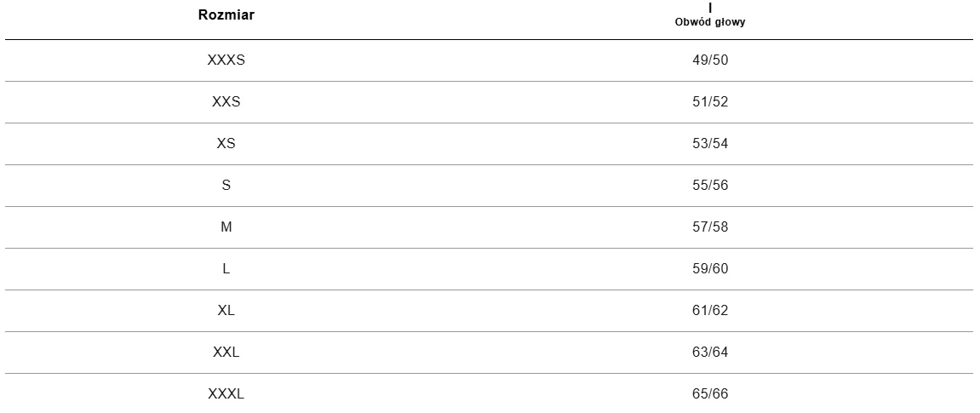Select the XXXL size cell

226,394
